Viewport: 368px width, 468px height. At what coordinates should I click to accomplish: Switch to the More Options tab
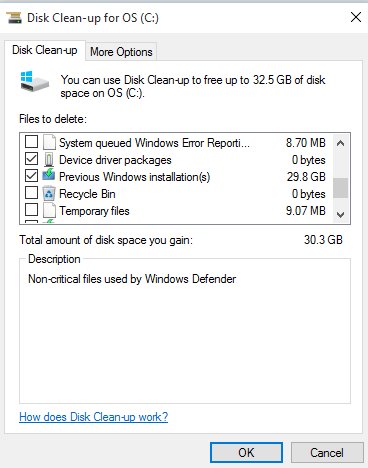tap(121, 52)
